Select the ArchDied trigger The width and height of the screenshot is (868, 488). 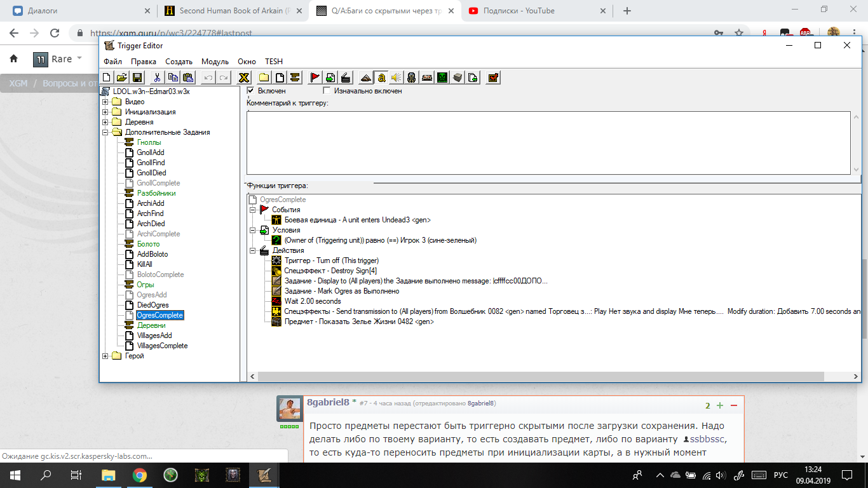click(x=151, y=224)
